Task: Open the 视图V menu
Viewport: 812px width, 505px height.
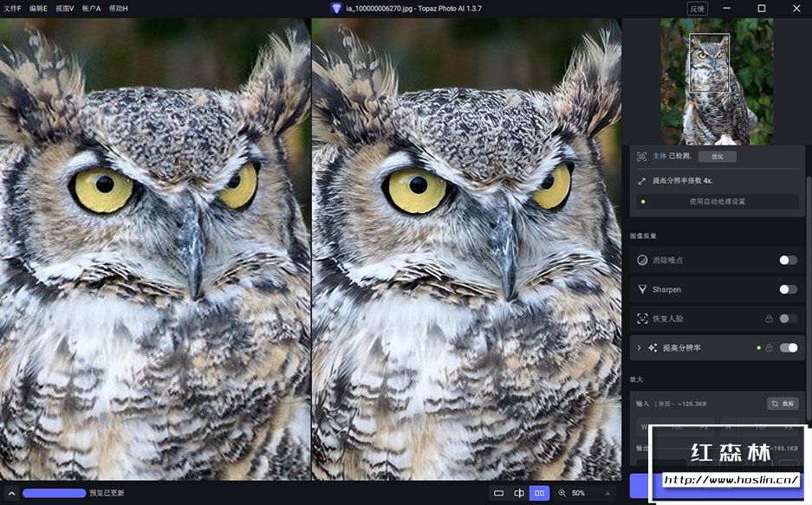Action: 65,9
